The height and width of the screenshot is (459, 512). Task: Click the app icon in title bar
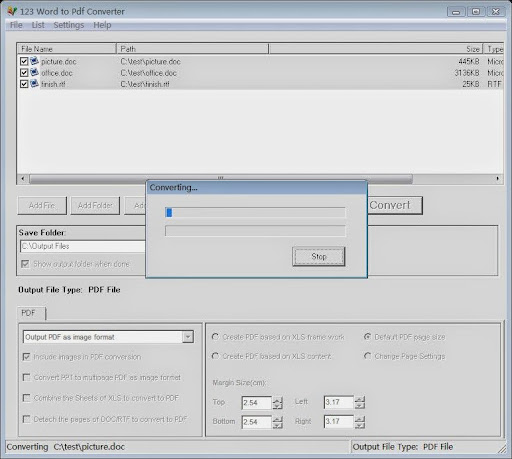pyautogui.click(x=12, y=11)
